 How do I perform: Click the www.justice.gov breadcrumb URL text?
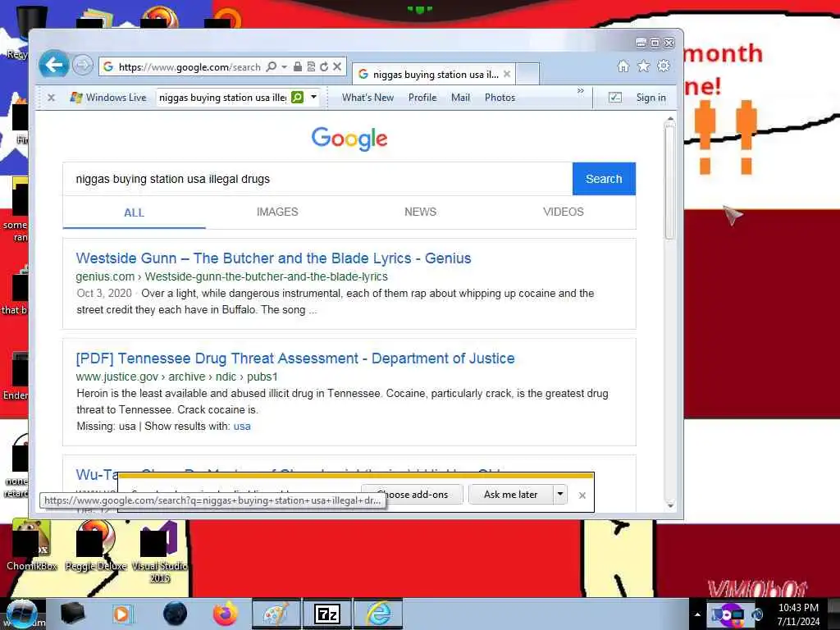[177, 377]
